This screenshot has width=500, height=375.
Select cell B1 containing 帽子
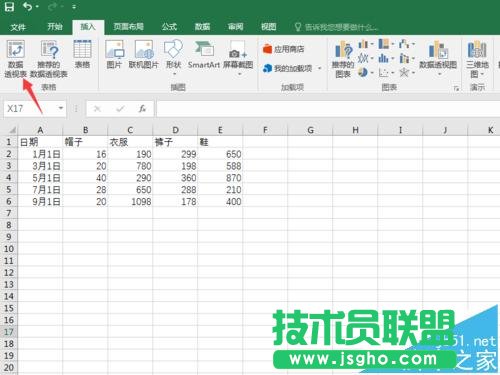click(x=85, y=142)
